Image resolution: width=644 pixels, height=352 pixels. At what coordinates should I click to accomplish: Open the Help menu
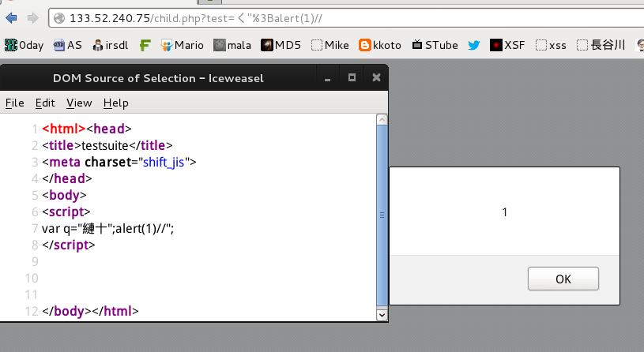[x=116, y=103]
